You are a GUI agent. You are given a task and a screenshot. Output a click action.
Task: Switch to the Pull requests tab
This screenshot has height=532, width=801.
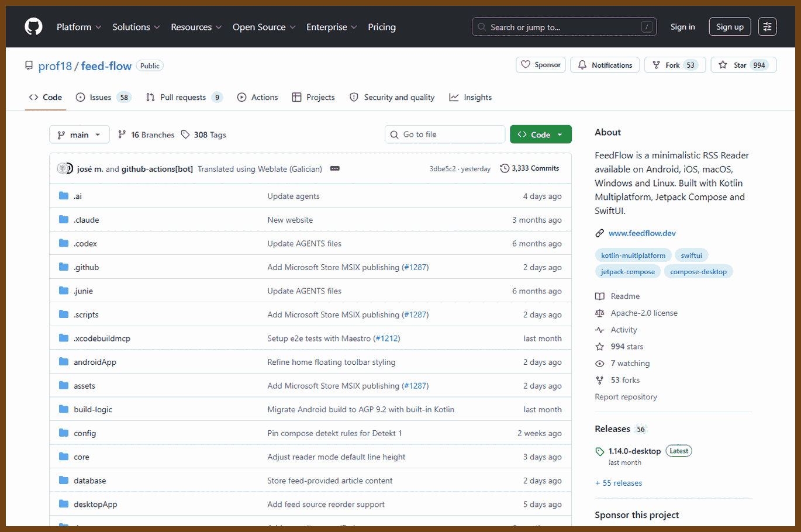(x=184, y=98)
